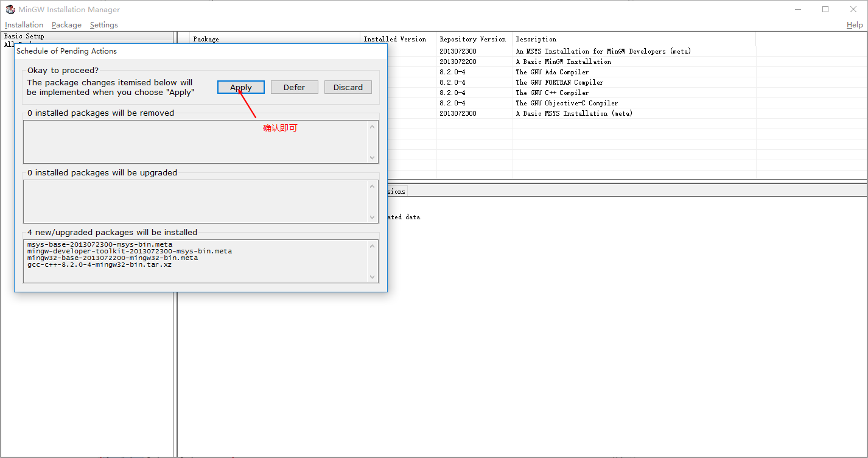Screen dimensions: 868x458
Task: Click version 2013072300 of MSYS Installation for Developers
Action: coord(458,51)
